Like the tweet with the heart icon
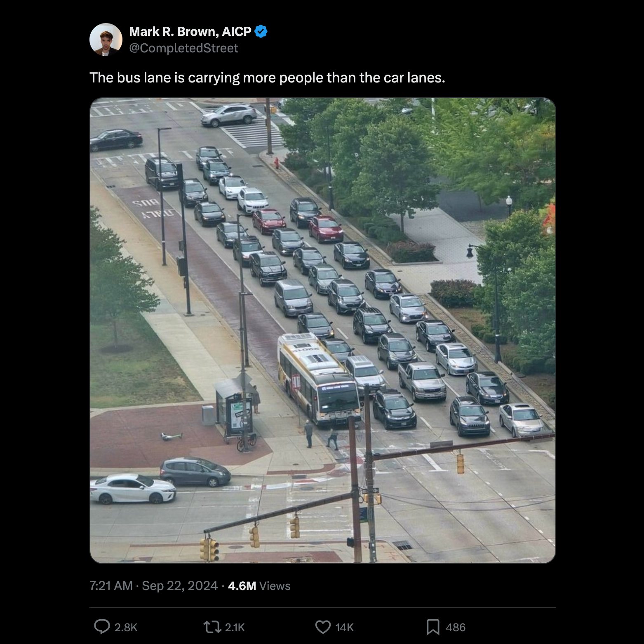644x644 pixels. click(x=322, y=627)
